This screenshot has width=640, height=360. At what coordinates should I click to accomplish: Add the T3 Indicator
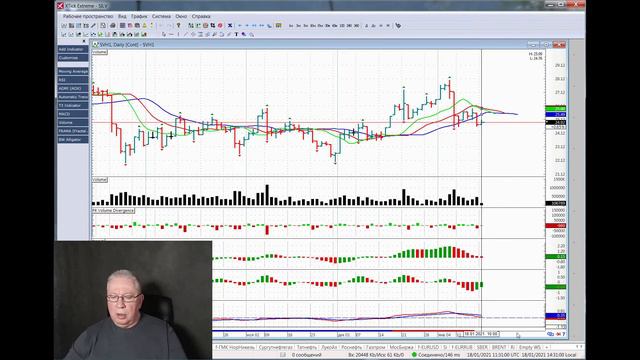pos(73,106)
